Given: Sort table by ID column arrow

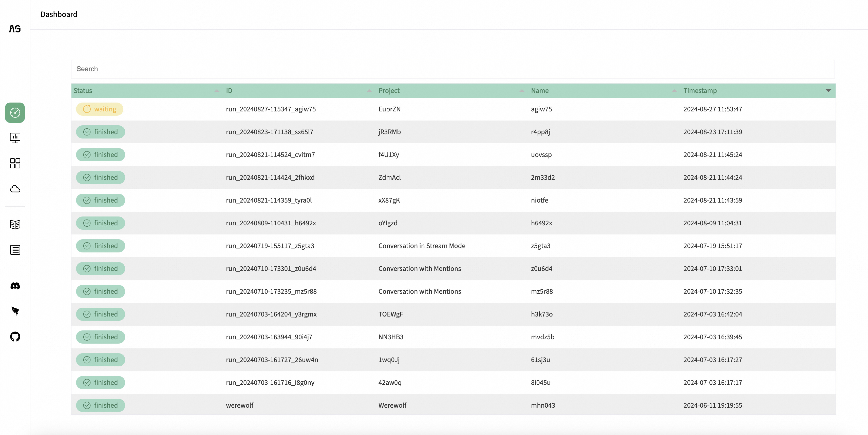Looking at the screenshot, I should click(369, 91).
